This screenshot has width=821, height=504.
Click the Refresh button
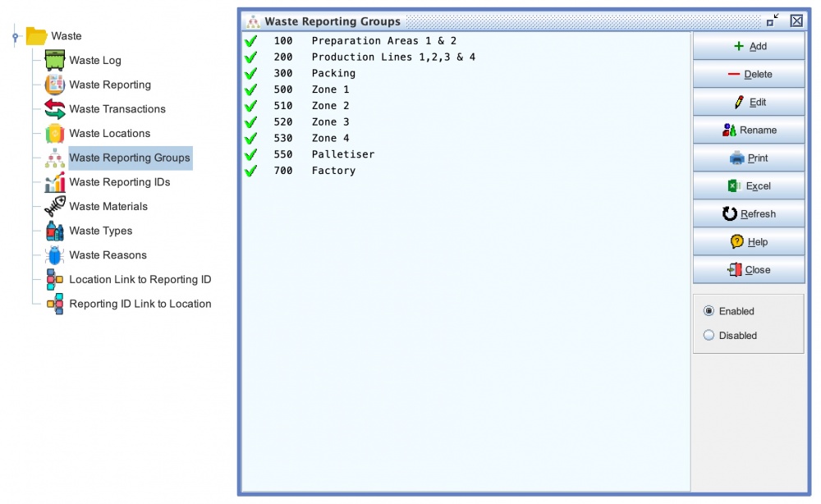coord(749,214)
